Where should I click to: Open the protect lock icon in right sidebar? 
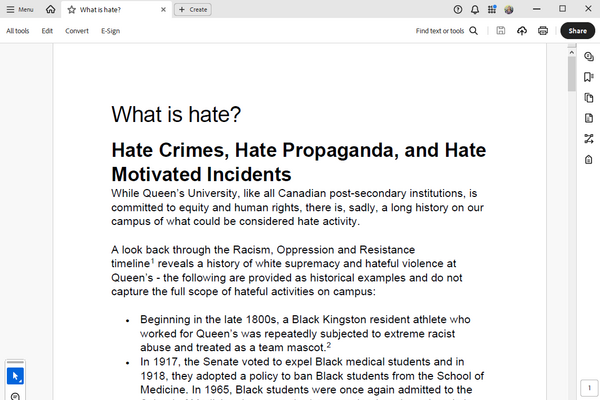[589, 159]
